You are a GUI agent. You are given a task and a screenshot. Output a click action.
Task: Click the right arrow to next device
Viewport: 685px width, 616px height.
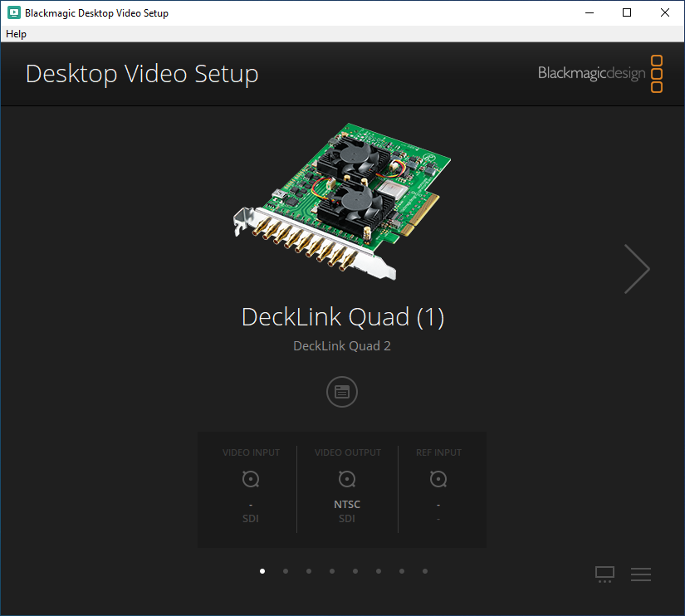[637, 268]
